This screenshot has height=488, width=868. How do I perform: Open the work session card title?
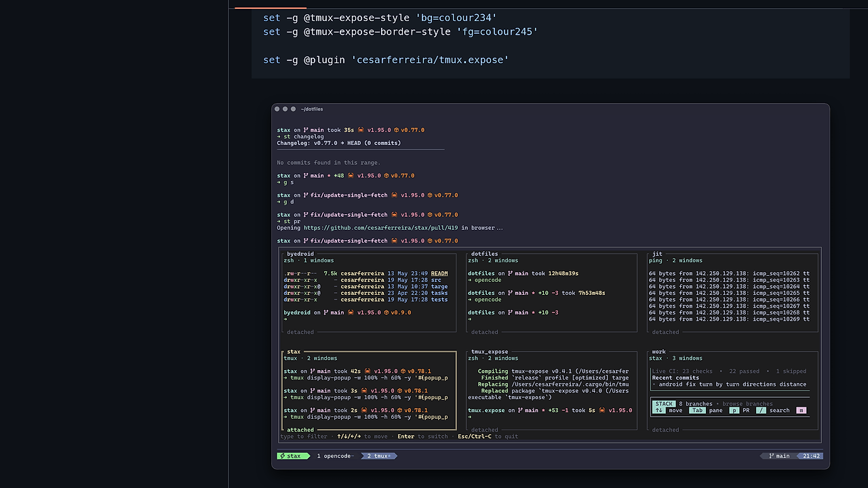click(658, 352)
